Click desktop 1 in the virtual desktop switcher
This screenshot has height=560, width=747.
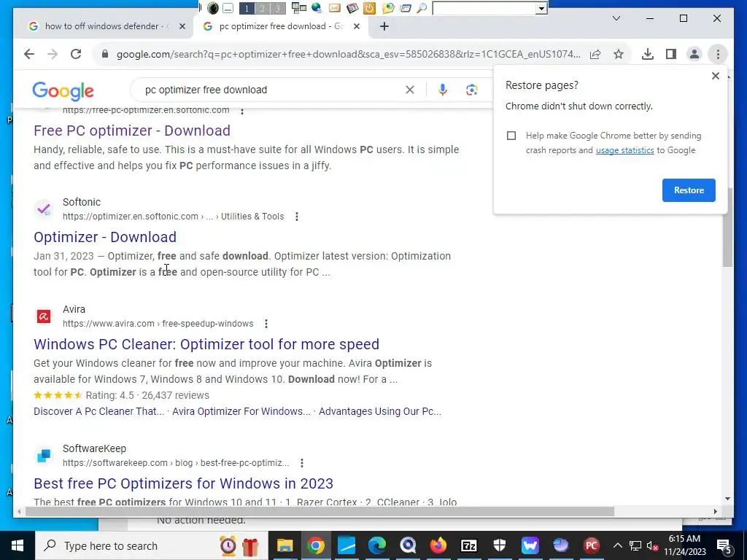click(x=247, y=8)
